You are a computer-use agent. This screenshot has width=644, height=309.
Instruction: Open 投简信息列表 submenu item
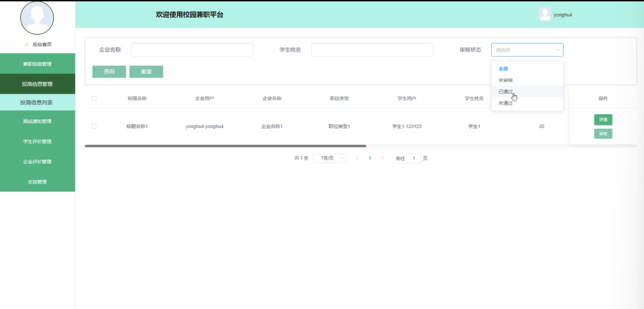[37, 102]
